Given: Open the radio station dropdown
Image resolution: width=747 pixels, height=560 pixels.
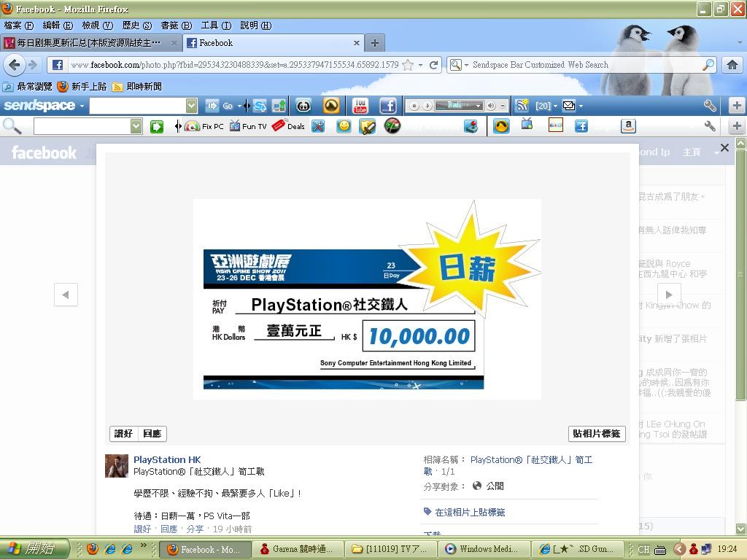Looking at the screenshot, I should pos(479,106).
